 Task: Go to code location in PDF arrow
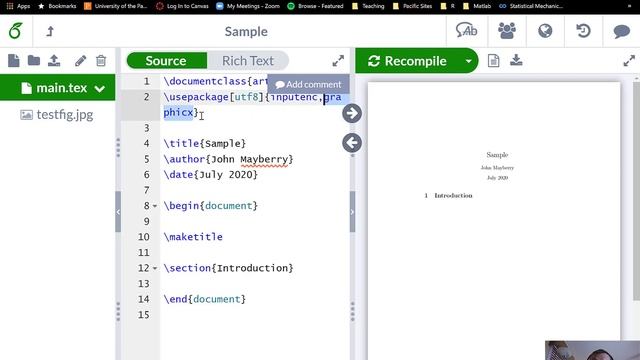[352, 113]
